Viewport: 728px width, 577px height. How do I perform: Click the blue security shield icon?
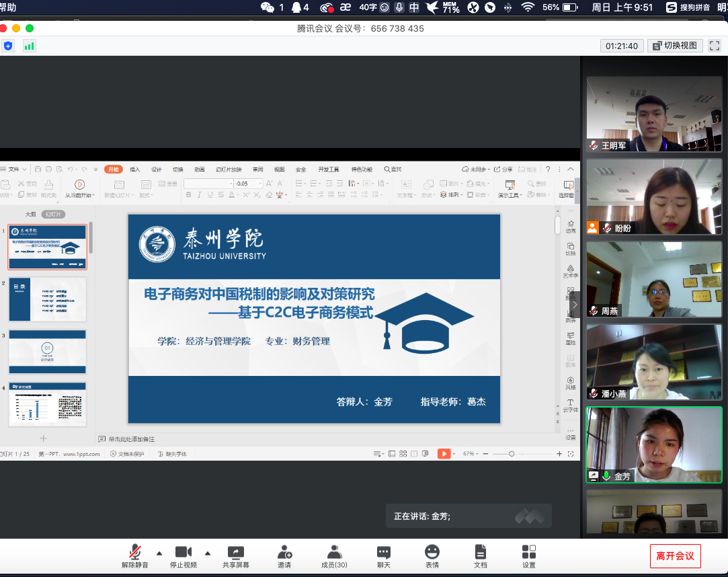click(x=8, y=46)
